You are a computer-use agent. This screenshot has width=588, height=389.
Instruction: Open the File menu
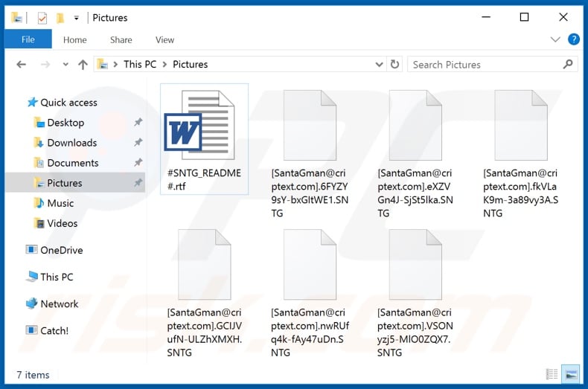click(x=28, y=40)
